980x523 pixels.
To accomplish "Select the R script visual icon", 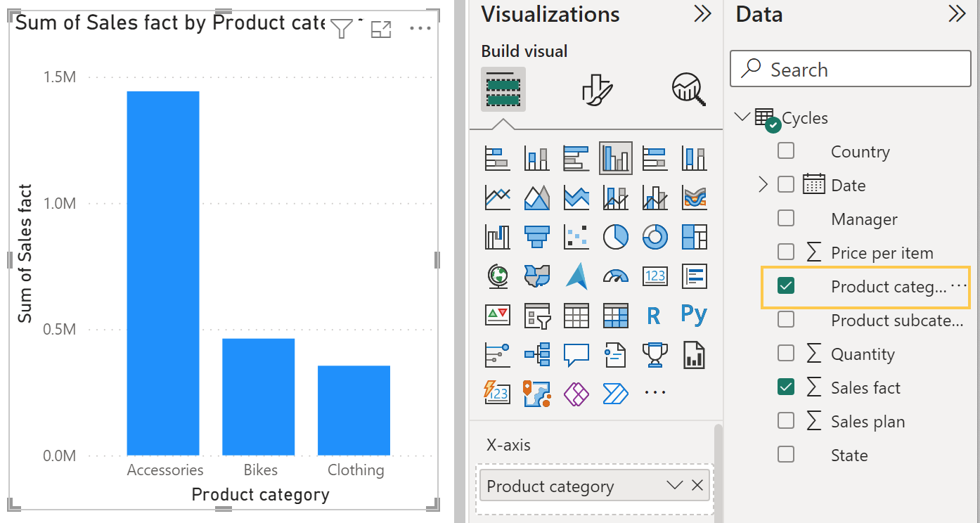I will click(x=654, y=316).
